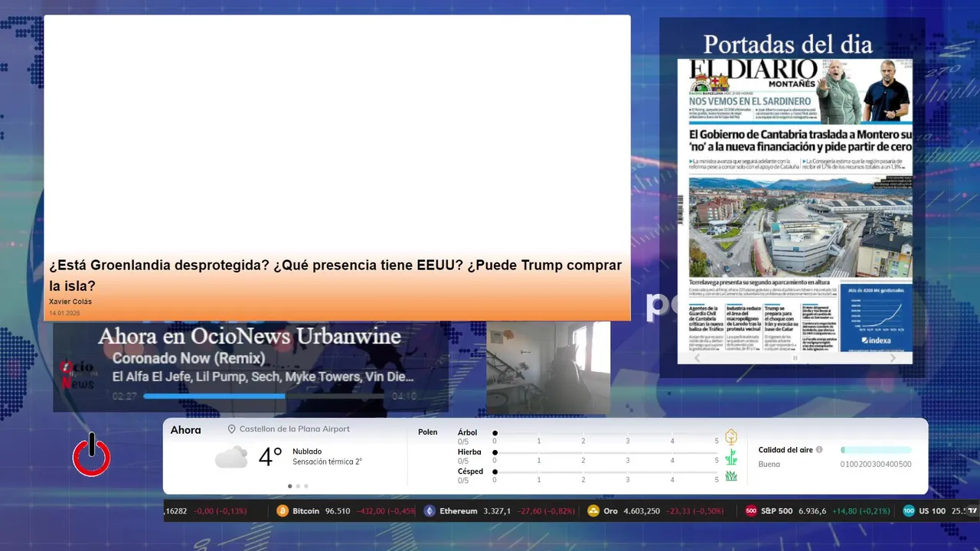Click the Ahora en OcioNews Urbanwine heading
Screen dimensions: 980x551
point(250,336)
